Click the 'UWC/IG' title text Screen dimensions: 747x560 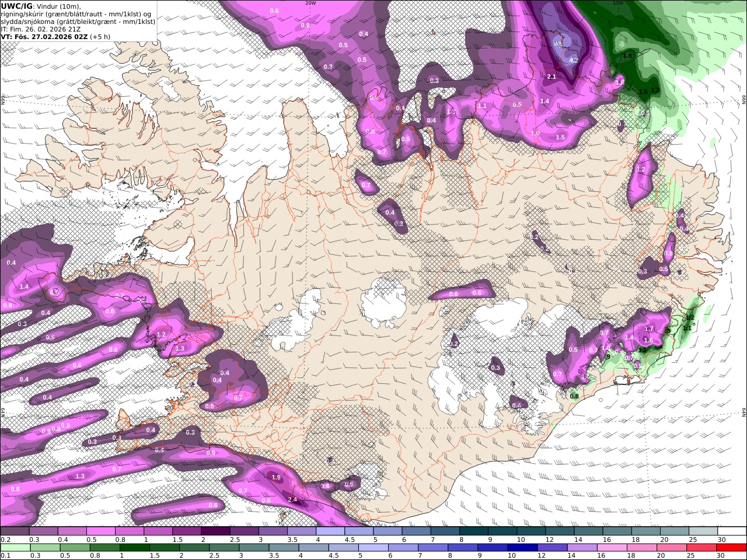tap(17, 6)
